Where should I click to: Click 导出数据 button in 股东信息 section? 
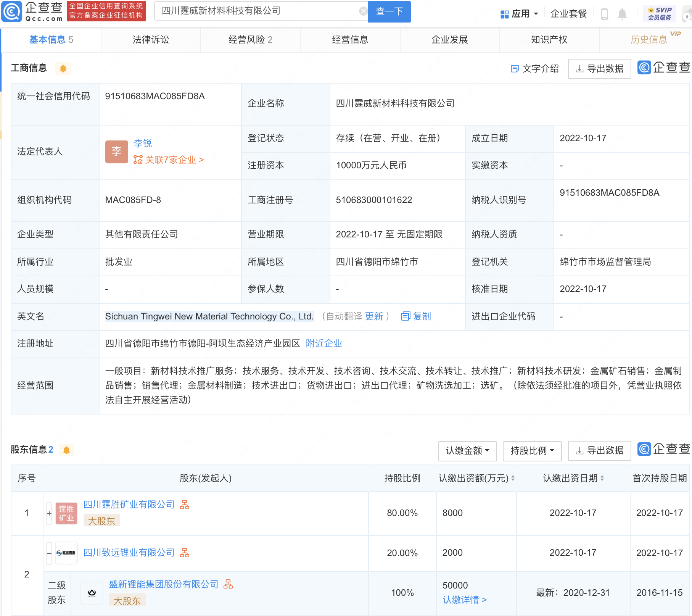tap(599, 451)
